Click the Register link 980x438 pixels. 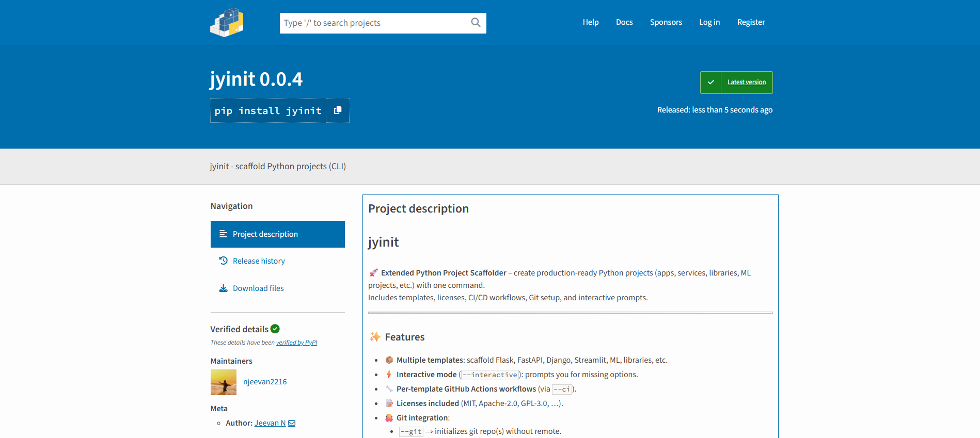point(751,22)
